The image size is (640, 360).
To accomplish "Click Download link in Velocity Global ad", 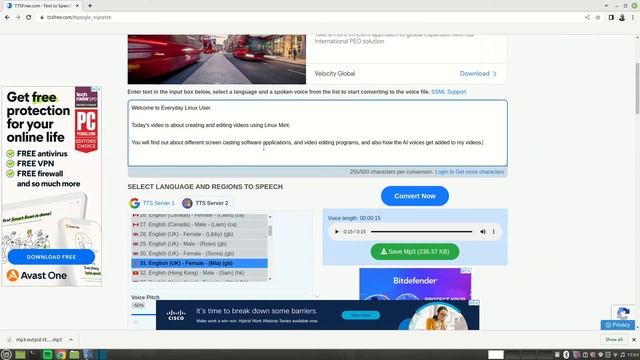I will pos(478,74).
